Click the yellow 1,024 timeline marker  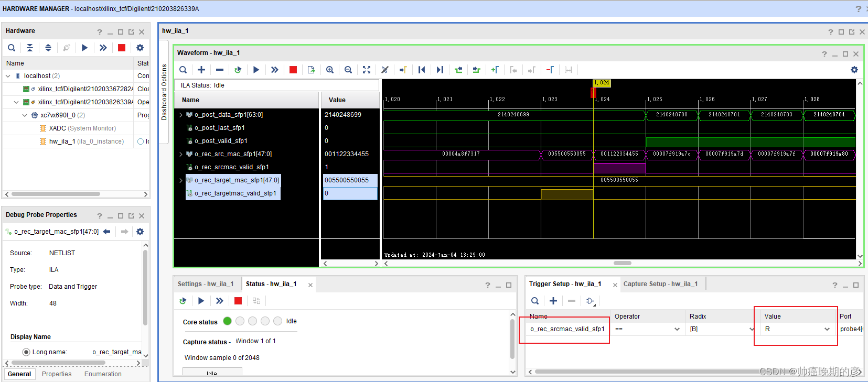pos(602,83)
